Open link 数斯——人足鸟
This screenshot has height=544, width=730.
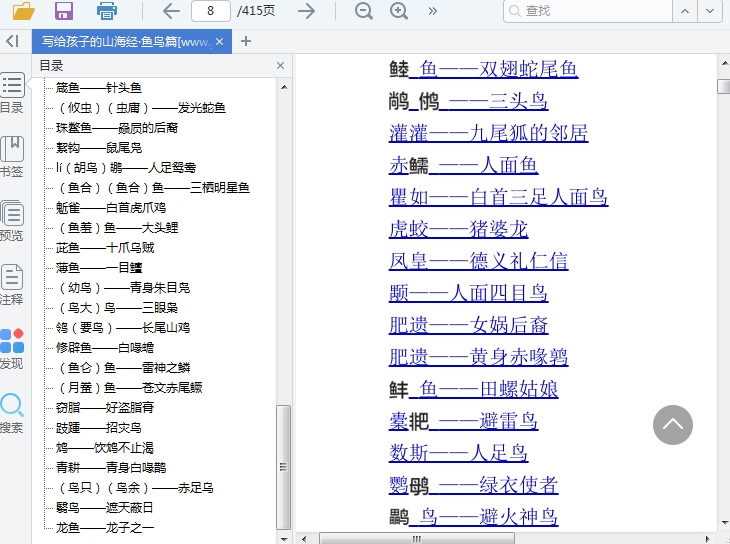(x=459, y=453)
